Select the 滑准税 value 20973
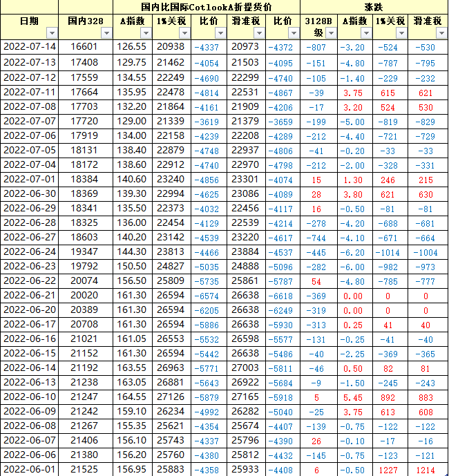This screenshot has height=476, width=449. pyautogui.click(x=245, y=47)
